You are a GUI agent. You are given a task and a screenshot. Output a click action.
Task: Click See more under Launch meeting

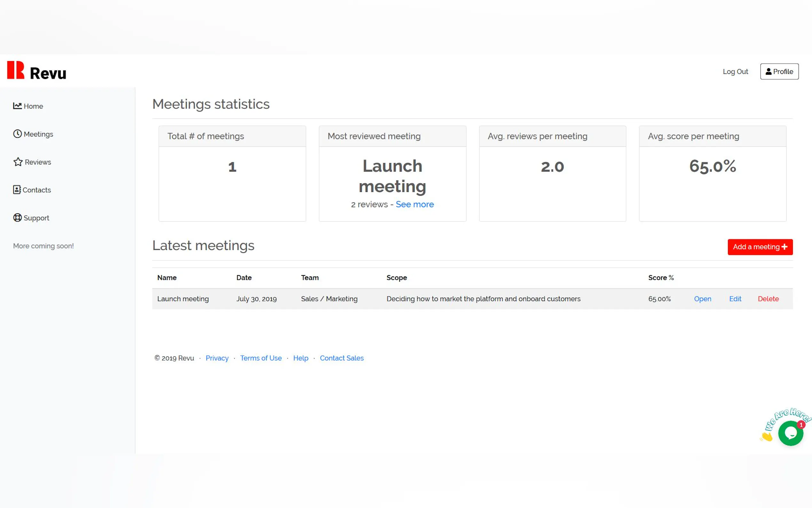point(415,204)
